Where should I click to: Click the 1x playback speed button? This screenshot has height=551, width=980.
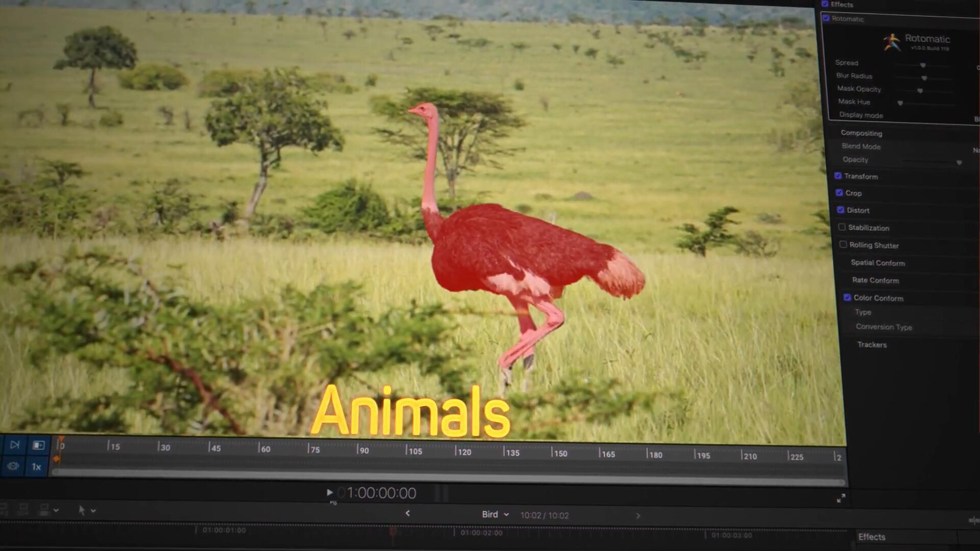click(x=36, y=467)
